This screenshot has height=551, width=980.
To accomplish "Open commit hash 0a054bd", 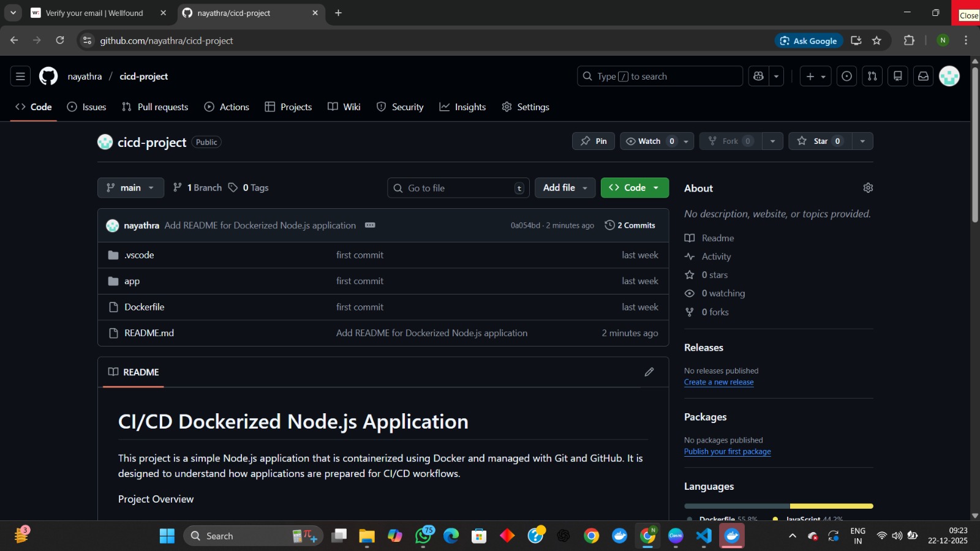I will tap(525, 225).
